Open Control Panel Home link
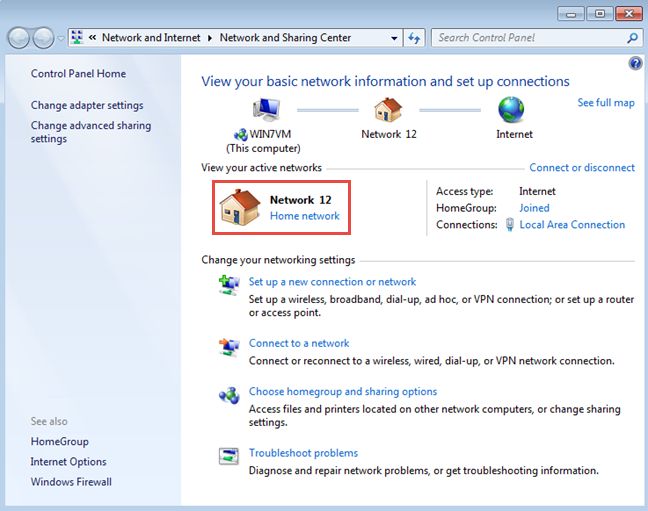The height and width of the screenshot is (511, 648). 78,74
